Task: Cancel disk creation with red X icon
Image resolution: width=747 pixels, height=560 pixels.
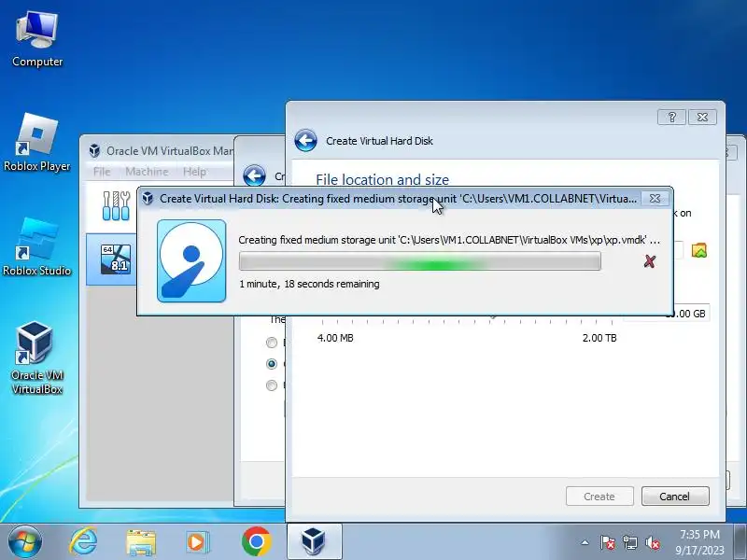Action: pos(649,261)
